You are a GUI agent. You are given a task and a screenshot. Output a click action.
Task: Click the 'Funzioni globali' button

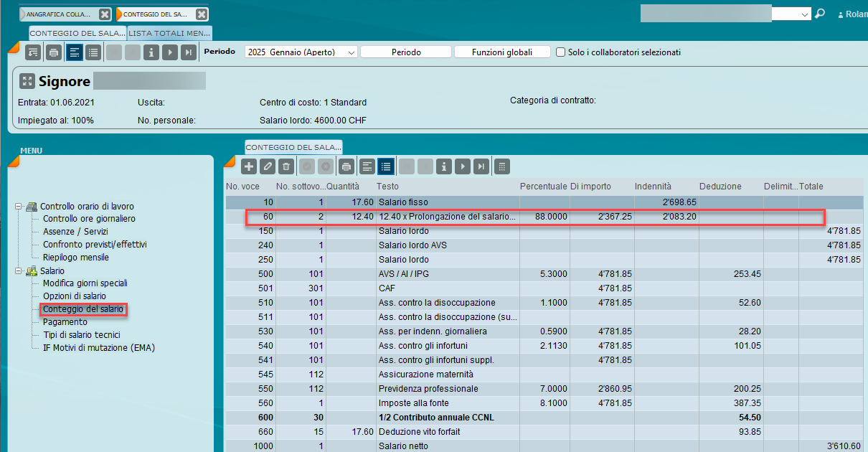coord(501,52)
